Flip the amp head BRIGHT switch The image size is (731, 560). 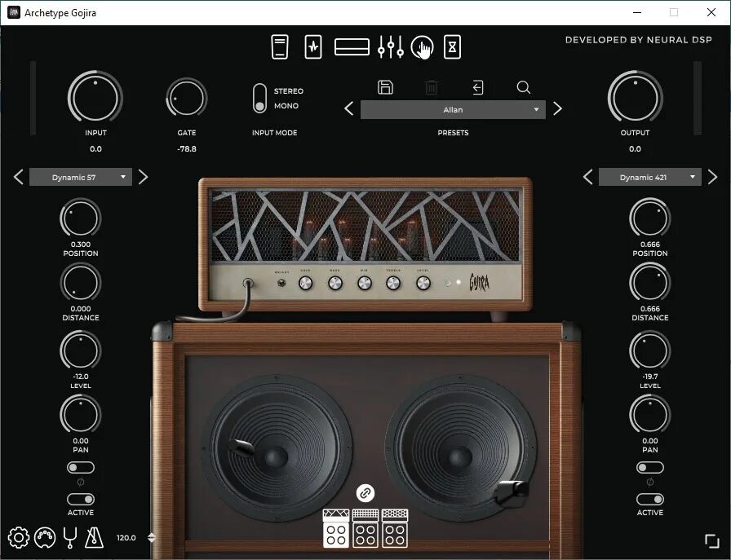(x=281, y=283)
